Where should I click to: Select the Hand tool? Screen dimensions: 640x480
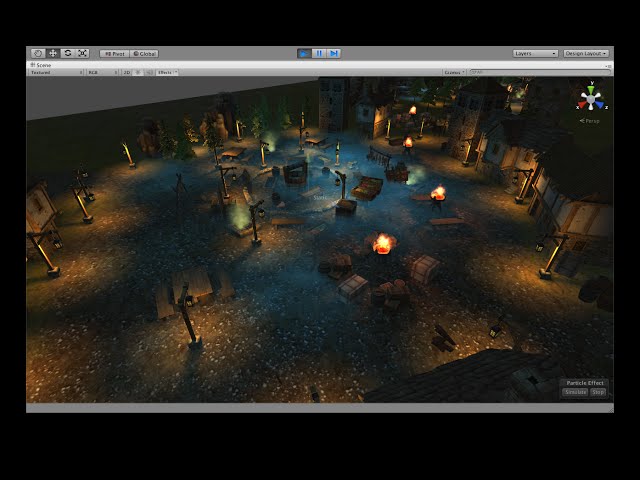click(38, 53)
